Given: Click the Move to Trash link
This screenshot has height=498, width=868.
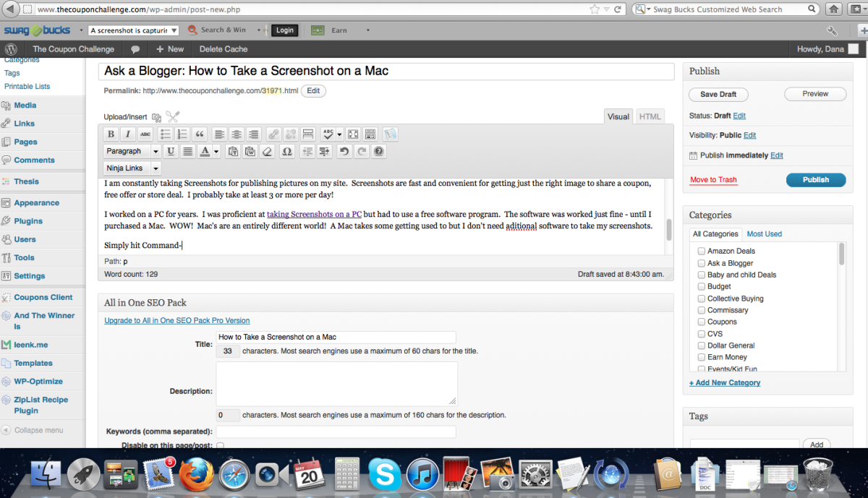Looking at the screenshot, I should [713, 180].
